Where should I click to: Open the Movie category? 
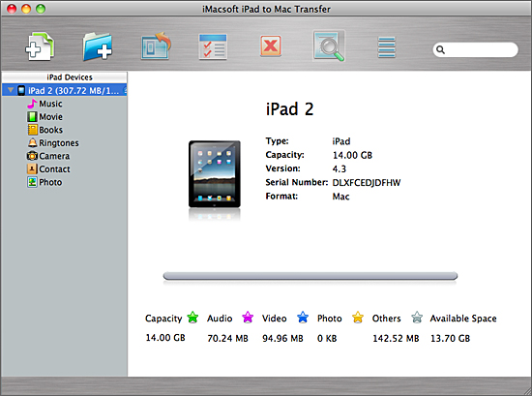click(x=44, y=117)
